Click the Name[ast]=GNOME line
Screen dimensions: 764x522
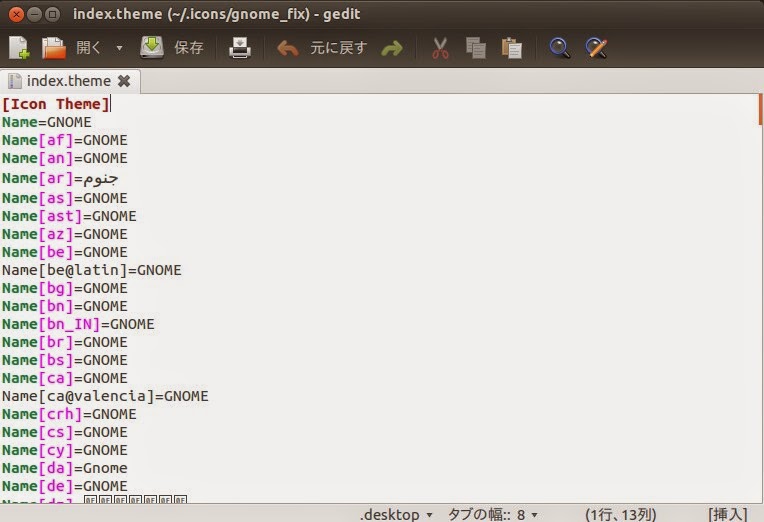tap(69, 216)
